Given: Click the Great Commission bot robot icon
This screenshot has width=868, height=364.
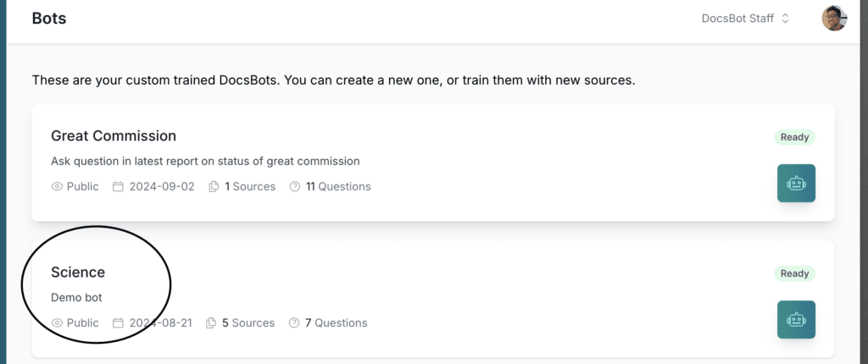Looking at the screenshot, I should coord(796,183).
